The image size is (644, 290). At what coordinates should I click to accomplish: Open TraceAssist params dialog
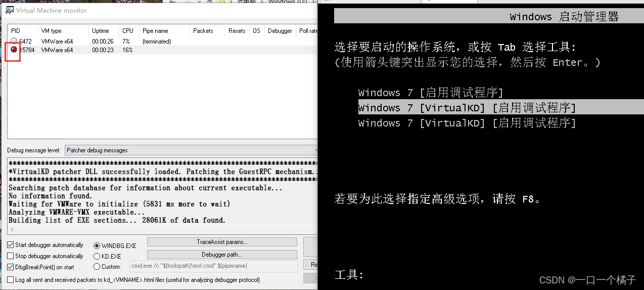pyautogui.click(x=222, y=242)
